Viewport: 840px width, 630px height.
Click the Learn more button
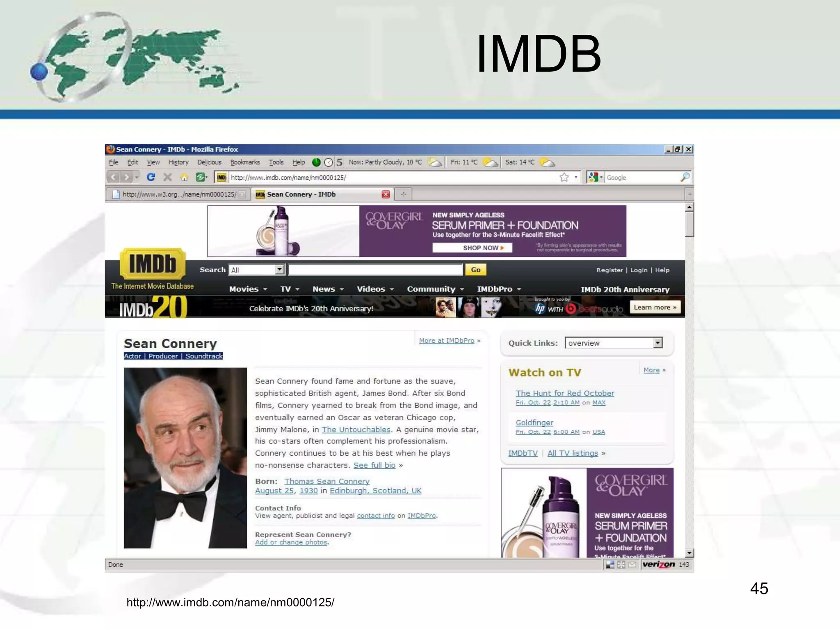[655, 307]
